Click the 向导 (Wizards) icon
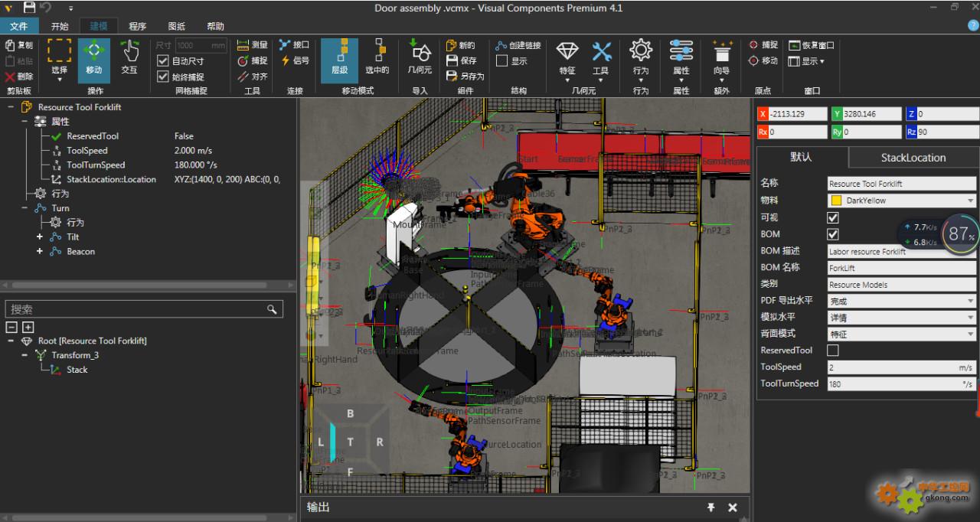 click(x=721, y=57)
